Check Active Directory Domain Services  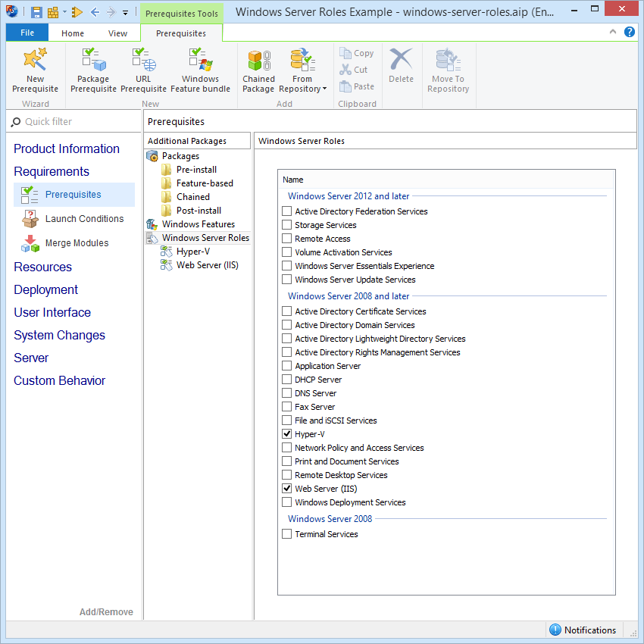click(x=286, y=324)
